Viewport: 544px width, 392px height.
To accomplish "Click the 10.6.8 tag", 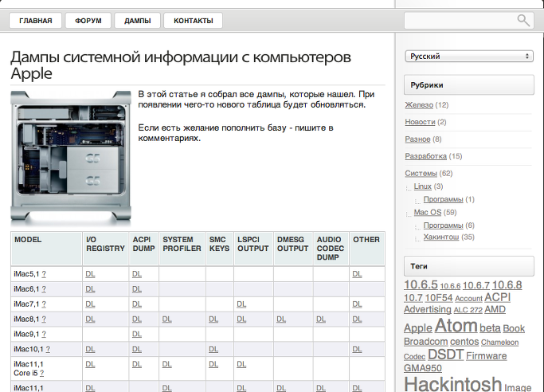I will pyautogui.click(x=507, y=285).
